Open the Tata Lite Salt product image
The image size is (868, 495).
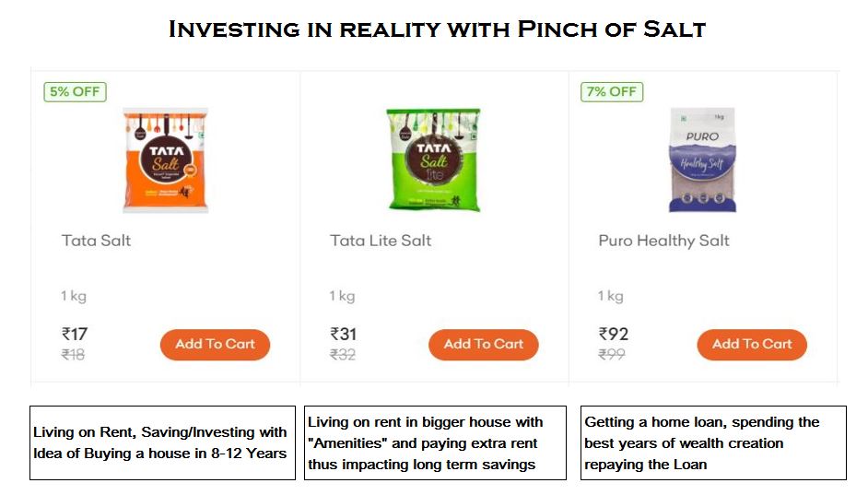(433, 160)
